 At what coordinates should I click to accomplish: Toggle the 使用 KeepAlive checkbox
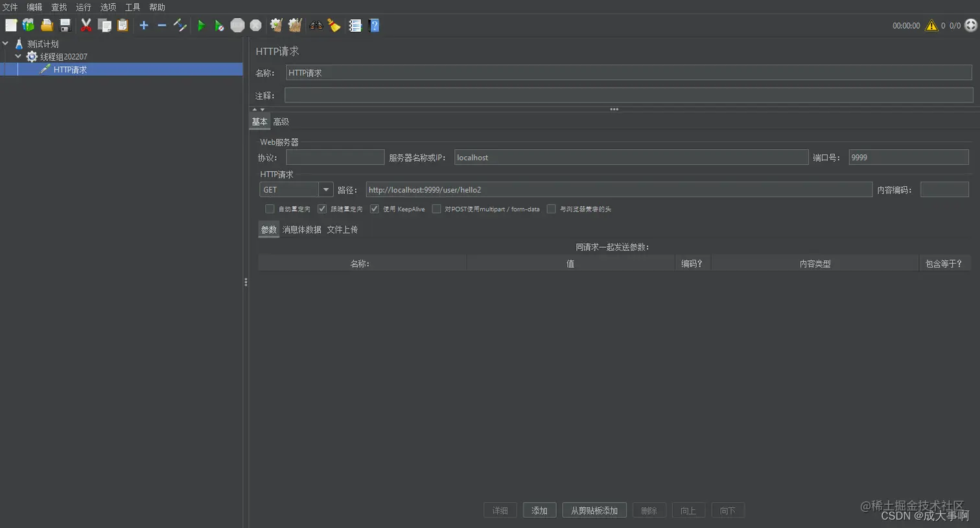pos(374,209)
